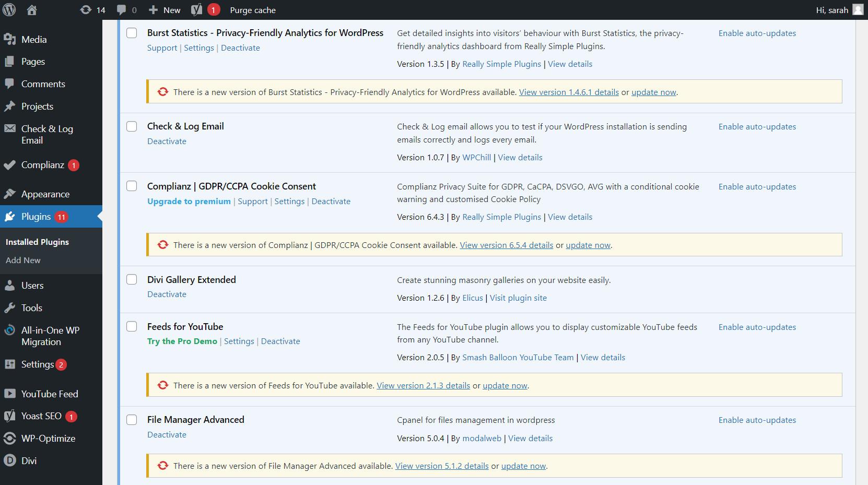868x485 pixels.
Task: Tick the File Manager Advanced checkbox
Action: (132, 420)
